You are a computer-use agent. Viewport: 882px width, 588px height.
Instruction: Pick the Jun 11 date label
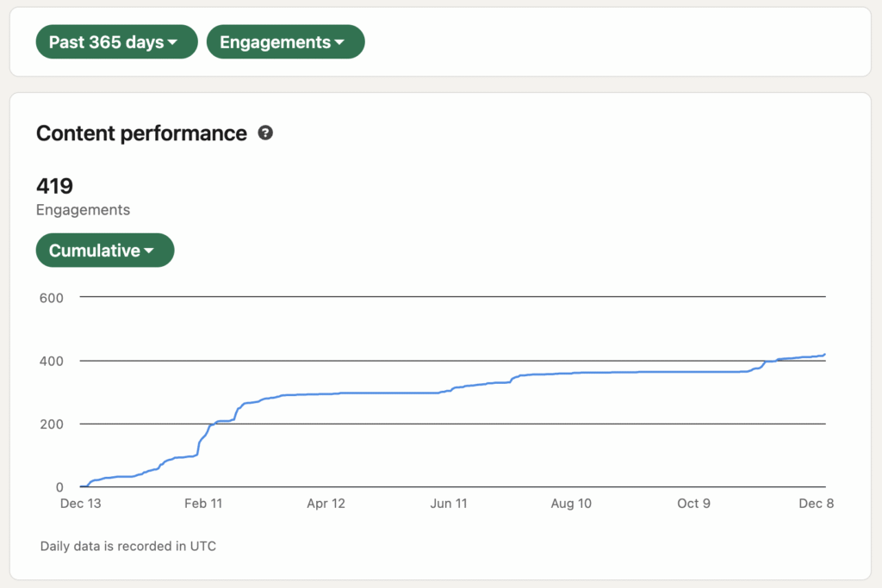tap(448, 504)
